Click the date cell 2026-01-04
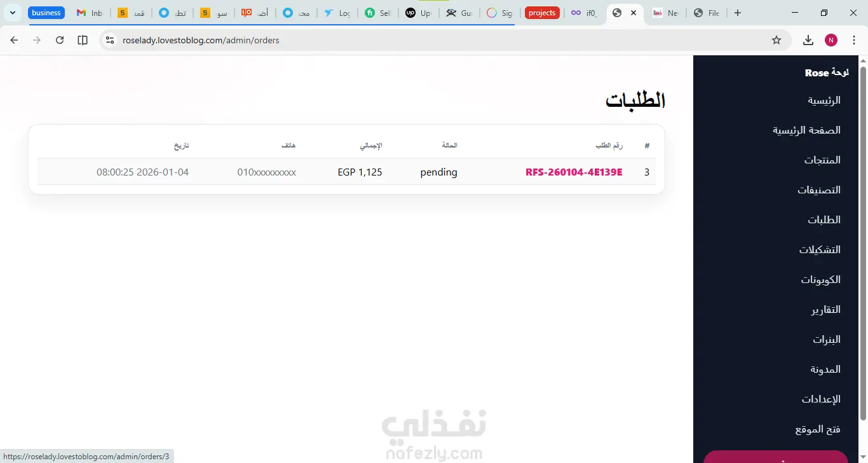The image size is (868, 463). pyautogui.click(x=143, y=172)
